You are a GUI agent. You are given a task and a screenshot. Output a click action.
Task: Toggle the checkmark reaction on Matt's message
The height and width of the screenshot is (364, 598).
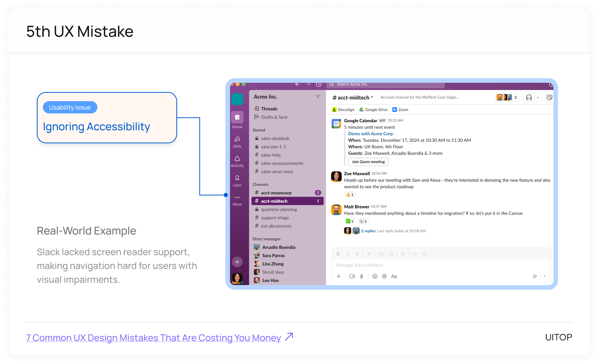(350, 221)
